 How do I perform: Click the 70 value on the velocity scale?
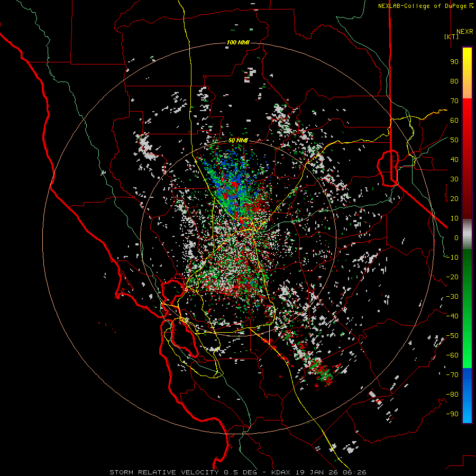click(454, 101)
